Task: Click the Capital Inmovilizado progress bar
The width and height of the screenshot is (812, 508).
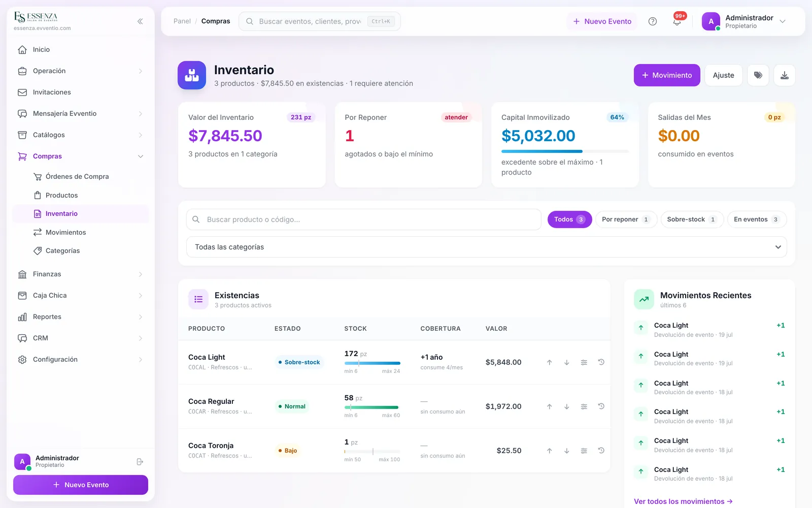Action: (x=565, y=151)
